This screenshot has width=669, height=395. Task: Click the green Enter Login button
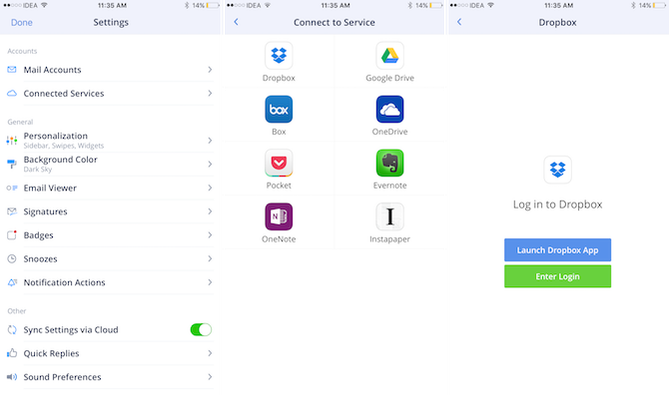coord(557,276)
